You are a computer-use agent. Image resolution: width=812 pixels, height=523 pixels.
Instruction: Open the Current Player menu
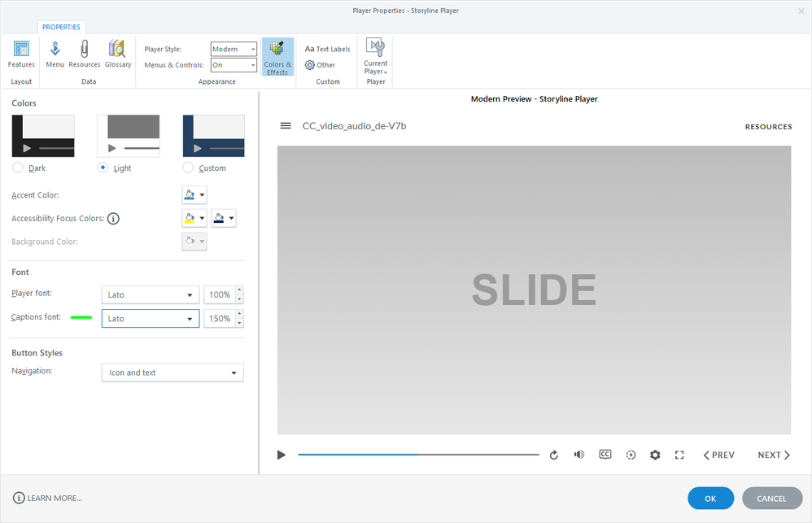click(x=375, y=57)
